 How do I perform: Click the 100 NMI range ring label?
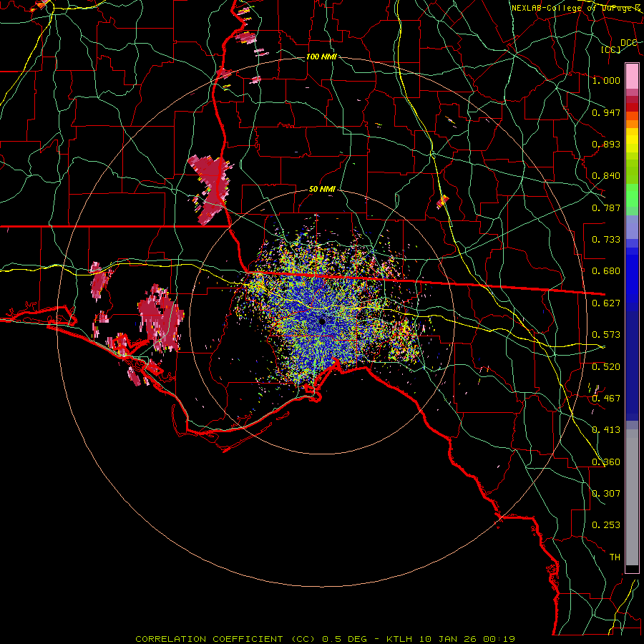pos(321,57)
